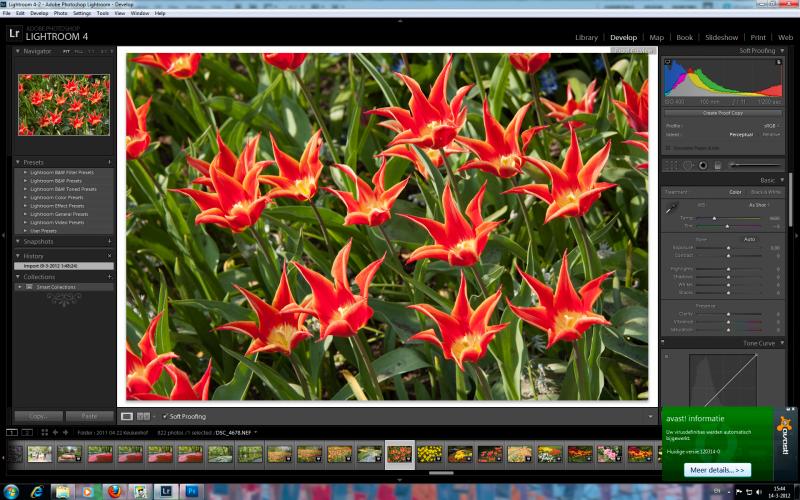This screenshot has width=800, height=500.
Task: Set treatment to Color
Action: [735, 192]
